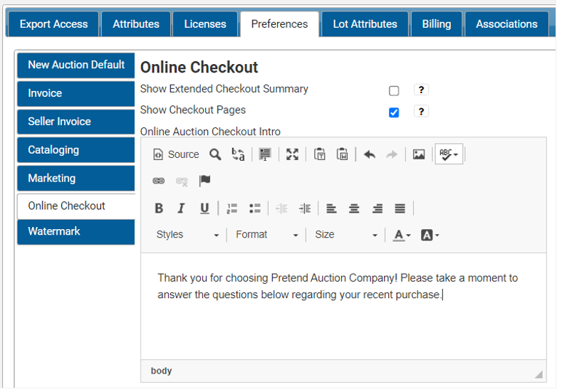Viewport: 562px width, 392px height.
Task: Toggle underline formatting
Action: click(204, 208)
